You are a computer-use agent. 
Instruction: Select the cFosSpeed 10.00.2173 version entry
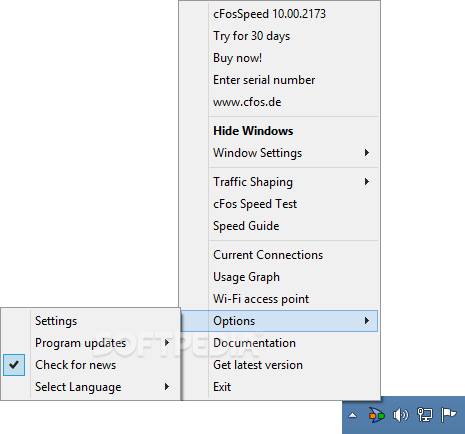[x=279, y=14]
